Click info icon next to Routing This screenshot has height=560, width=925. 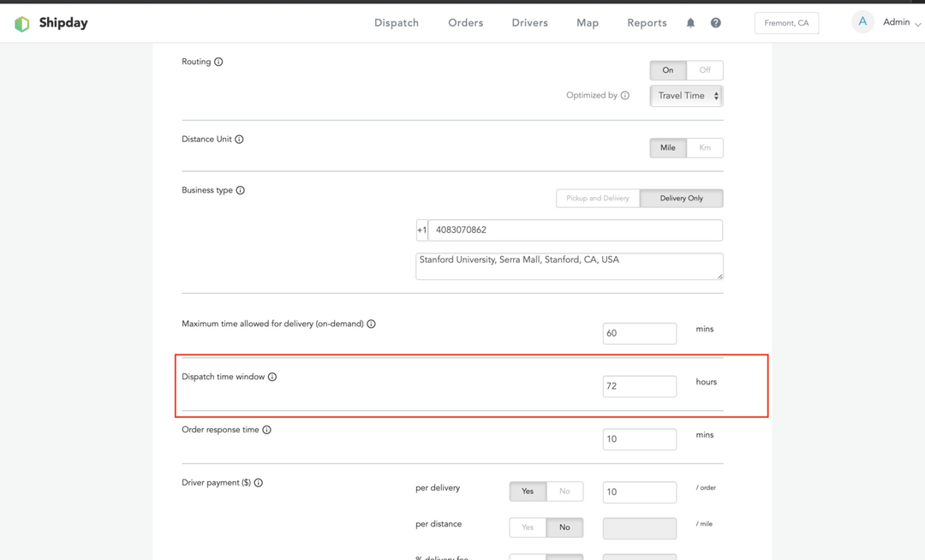click(218, 62)
